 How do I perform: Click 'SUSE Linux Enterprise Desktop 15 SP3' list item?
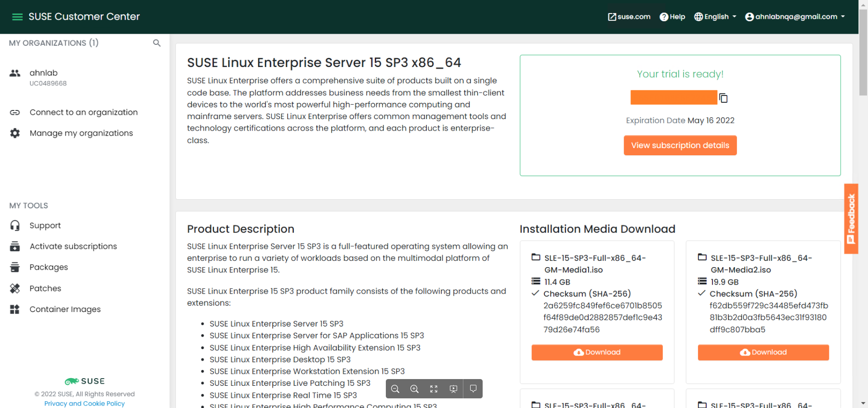coord(280,360)
